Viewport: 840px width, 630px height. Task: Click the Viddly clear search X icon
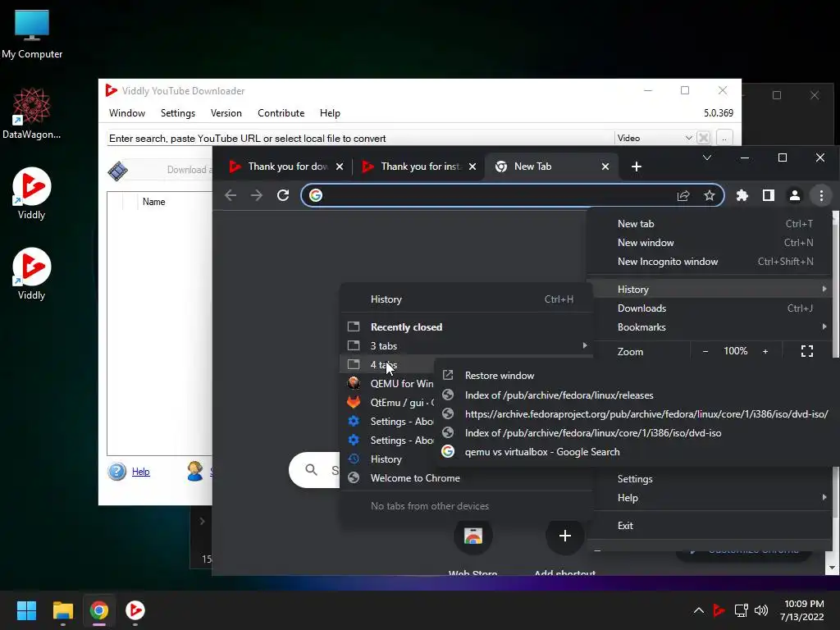click(703, 138)
